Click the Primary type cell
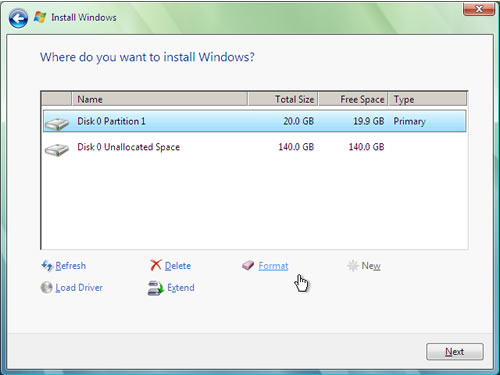Screen dimensions: 500x375 (410, 121)
